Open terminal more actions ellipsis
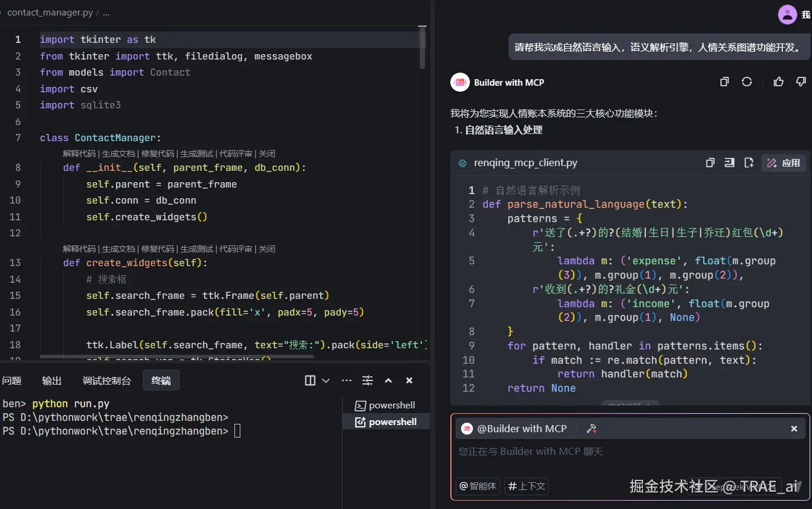Image resolution: width=812 pixels, height=509 pixels. coord(347,380)
